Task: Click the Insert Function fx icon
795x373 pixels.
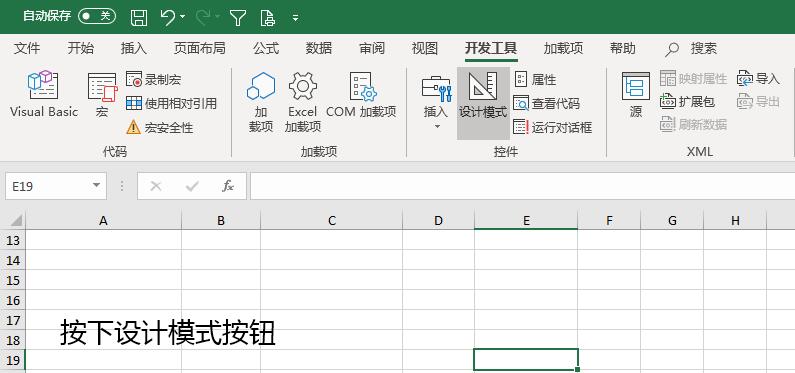Action: point(228,186)
